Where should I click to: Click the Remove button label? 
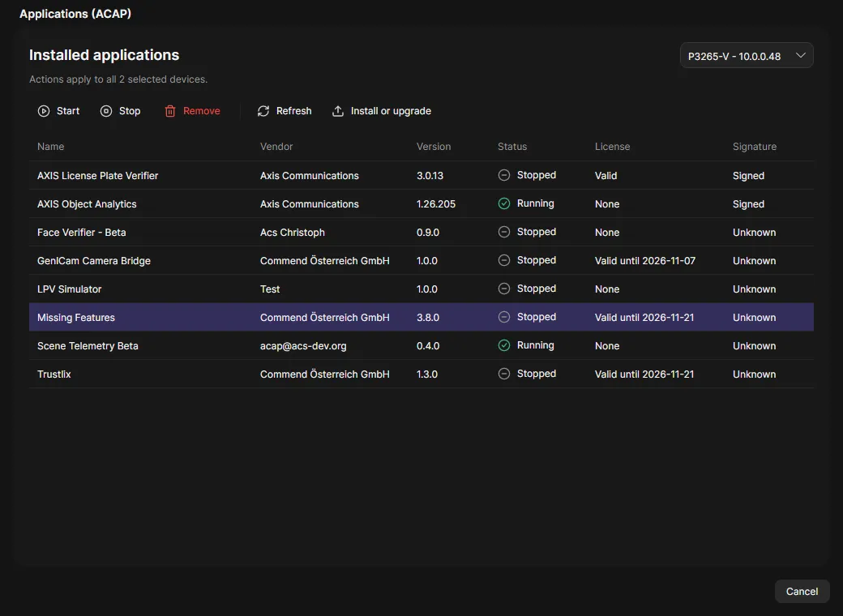pyautogui.click(x=202, y=111)
